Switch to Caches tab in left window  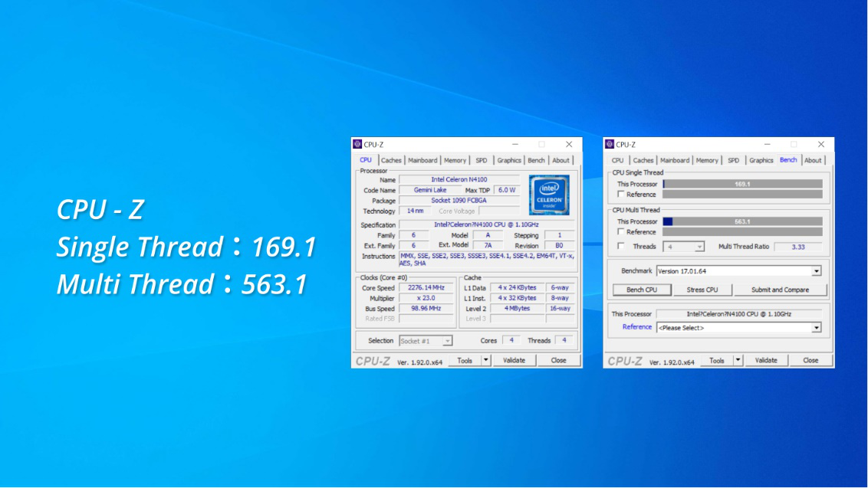click(x=391, y=160)
